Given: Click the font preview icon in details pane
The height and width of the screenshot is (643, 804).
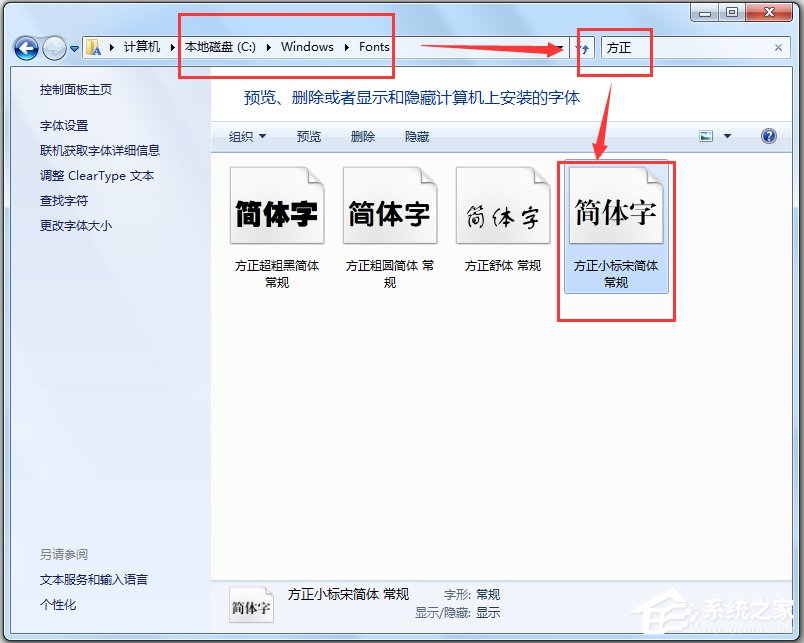Looking at the screenshot, I should 251,605.
